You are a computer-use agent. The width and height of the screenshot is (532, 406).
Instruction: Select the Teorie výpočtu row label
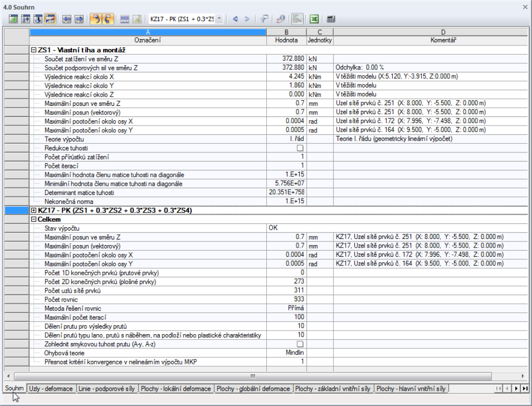pos(64,139)
